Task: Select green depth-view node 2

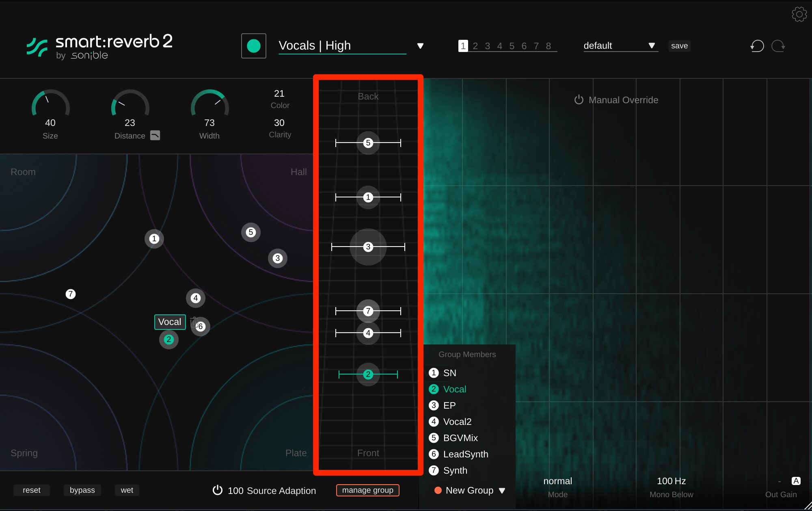Action: (368, 375)
